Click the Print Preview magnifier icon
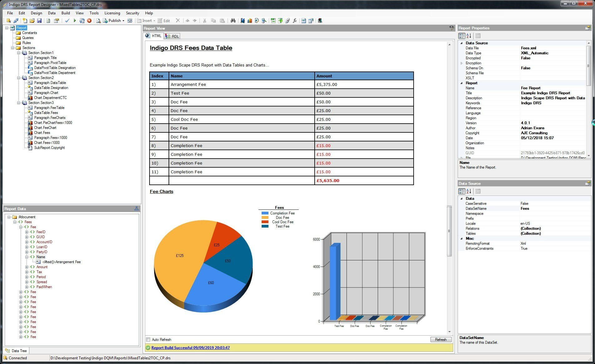 click(x=99, y=21)
